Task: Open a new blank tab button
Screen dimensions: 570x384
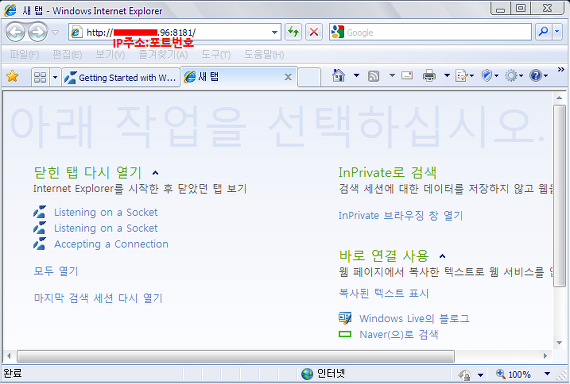Action: [309, 77]
